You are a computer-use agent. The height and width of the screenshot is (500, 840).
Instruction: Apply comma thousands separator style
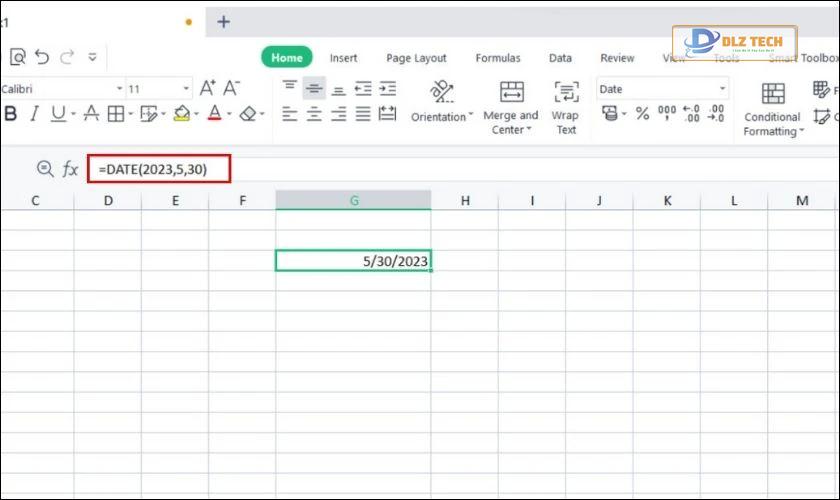(667, 113)
